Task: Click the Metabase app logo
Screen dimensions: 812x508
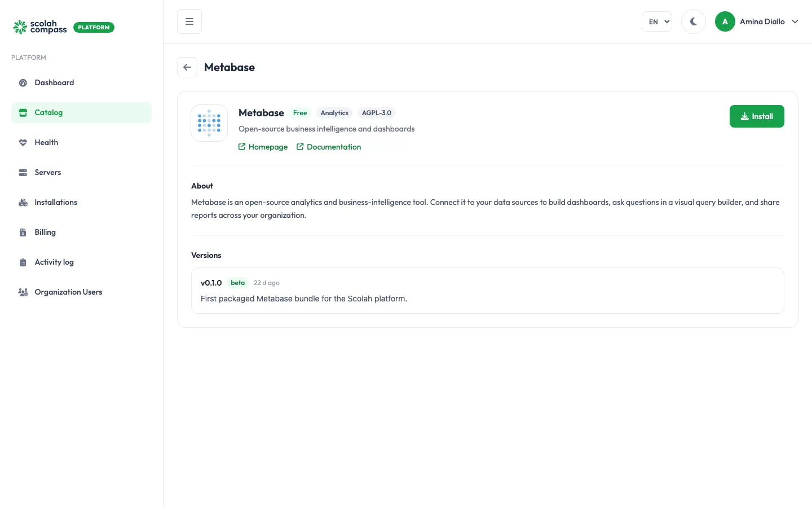Action: [x=209, y=123]
